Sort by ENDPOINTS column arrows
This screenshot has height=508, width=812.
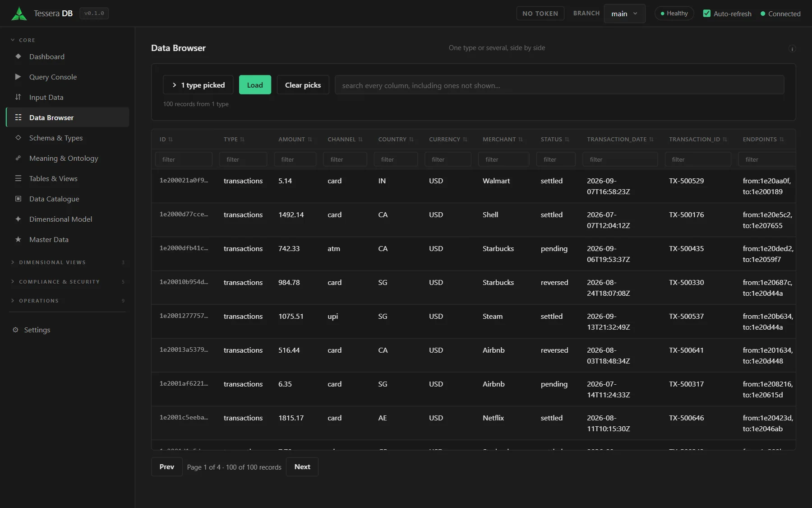point(782,140)
